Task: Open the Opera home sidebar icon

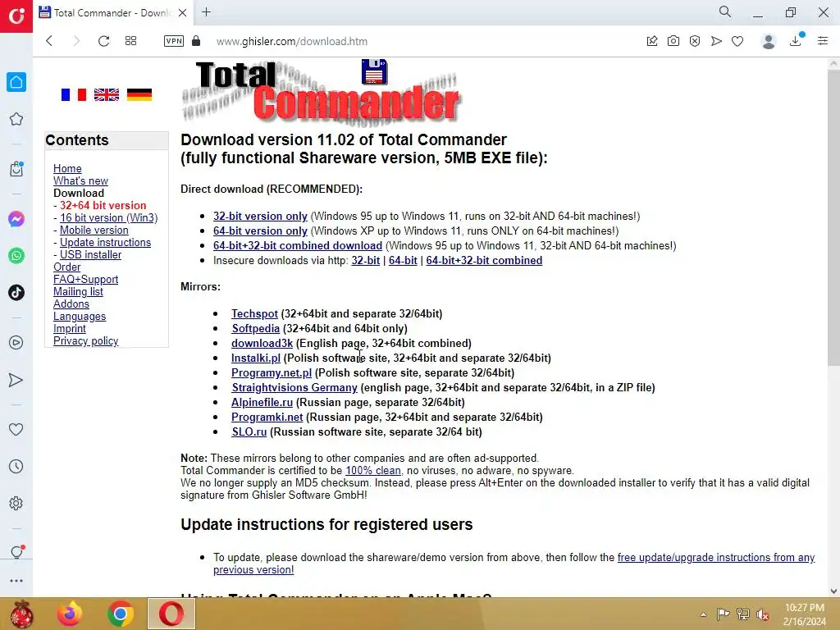Action: tap(16, 82)
